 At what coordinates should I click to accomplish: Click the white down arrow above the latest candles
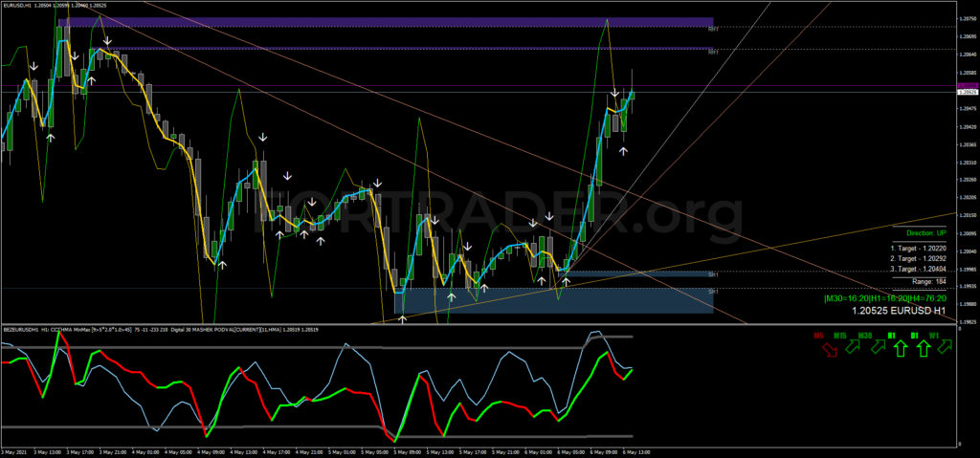tap(614, 94)
